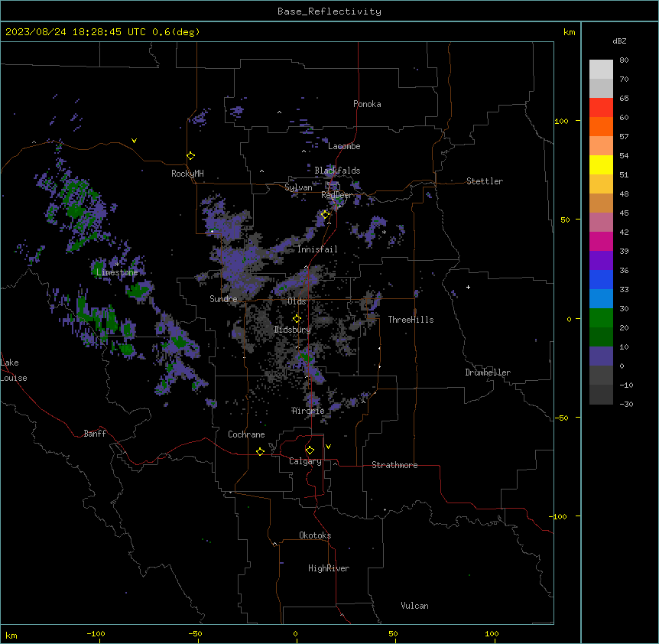Click the km label at bottom left
This screenshot has height=644, width=659.
(x=11, y=636)
